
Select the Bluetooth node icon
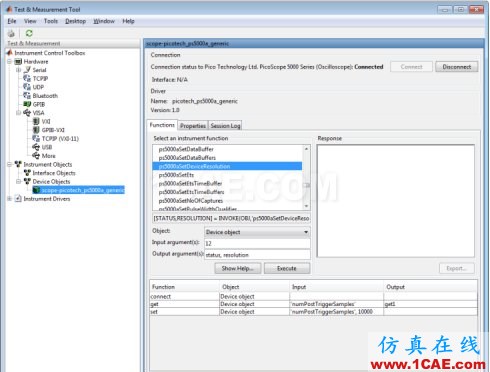(x=27, y=96)
